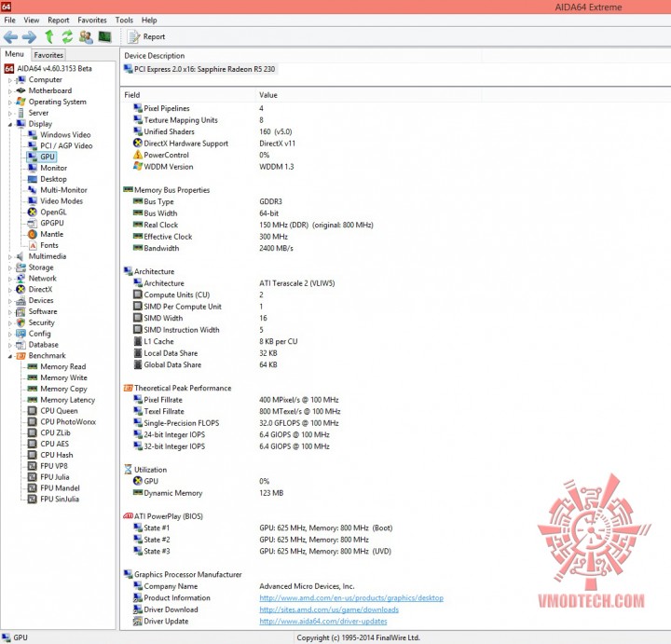Click the Multimedia speaker icon in tree

coord(20,256)
